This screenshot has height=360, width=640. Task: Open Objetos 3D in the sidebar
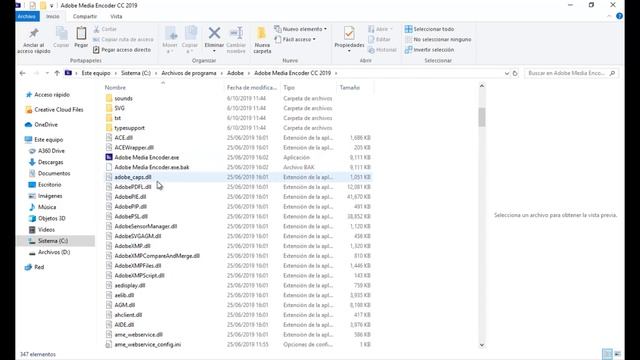47,218
